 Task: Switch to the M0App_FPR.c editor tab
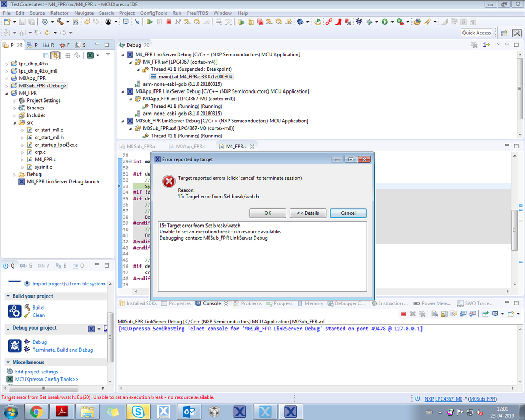187,146
